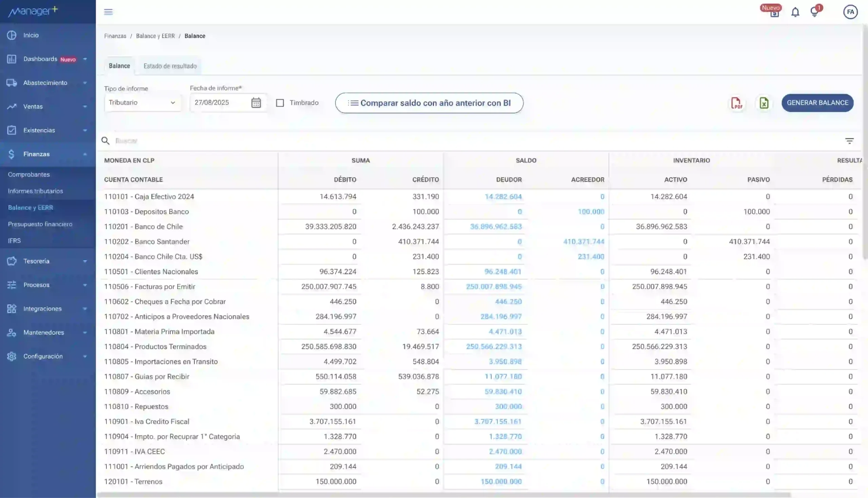868x498 pixels.
Task: Click the lightbulb tips icon
Action: [x=814, y=12]
